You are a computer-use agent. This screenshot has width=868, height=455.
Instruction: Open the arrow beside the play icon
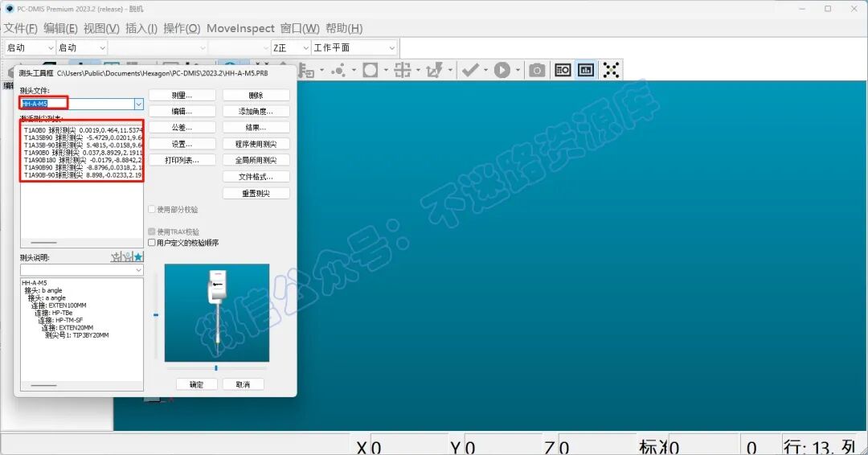pyautogui.click(x=518, y=70)
